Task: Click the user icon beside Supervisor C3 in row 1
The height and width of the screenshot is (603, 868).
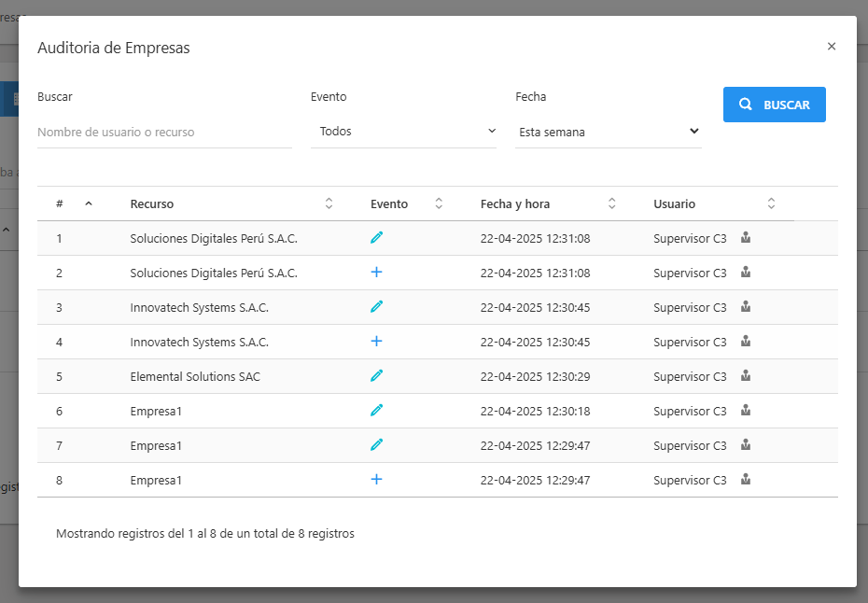Action: point(746,237)
